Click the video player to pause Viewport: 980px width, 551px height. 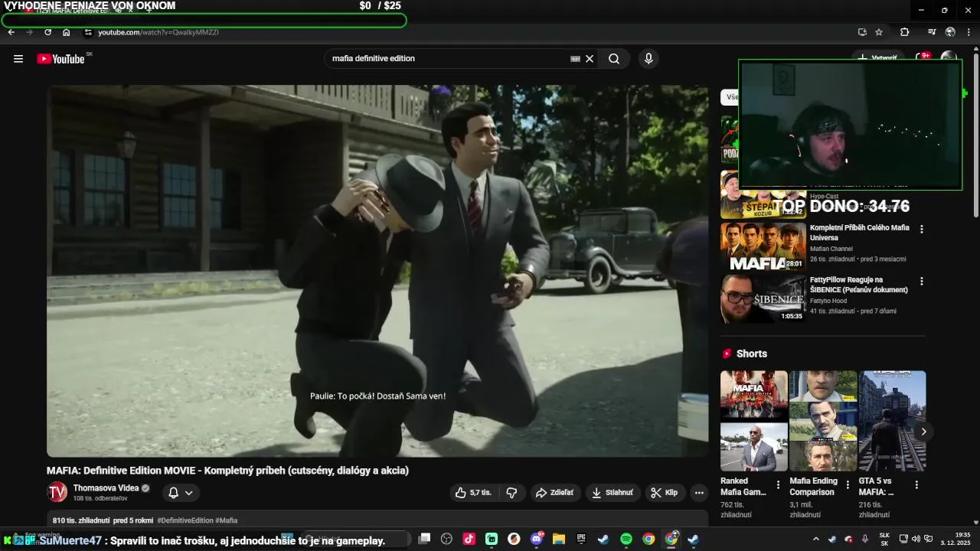pos(377,271)
